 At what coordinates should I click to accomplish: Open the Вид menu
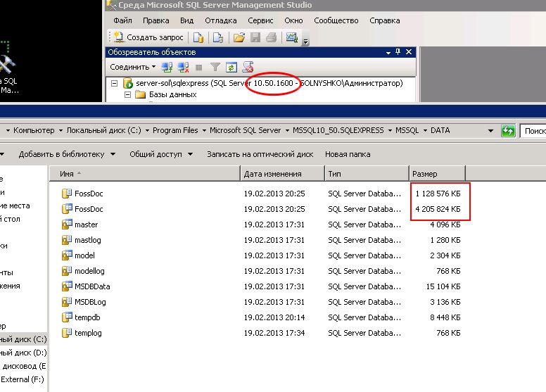[x=186, y=20]
